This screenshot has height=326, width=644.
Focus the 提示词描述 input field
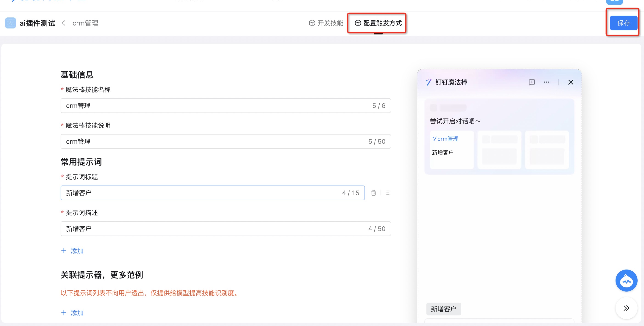click(226, 228)
